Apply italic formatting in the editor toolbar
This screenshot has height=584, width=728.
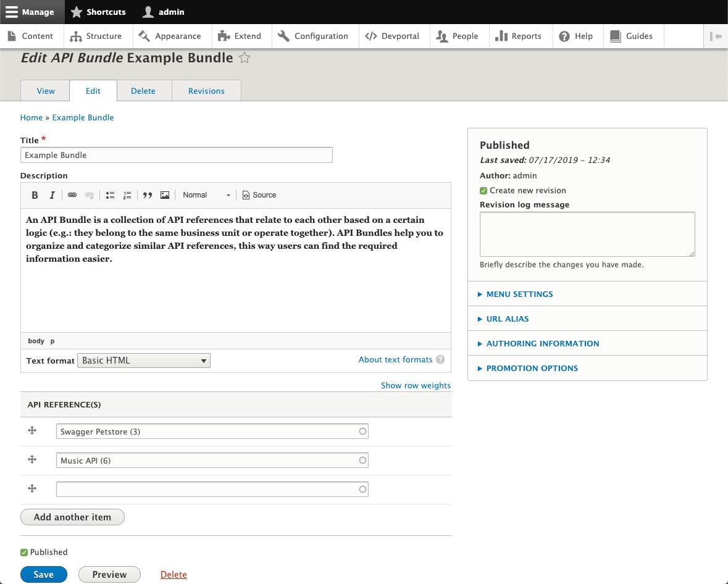click(52, 195)
